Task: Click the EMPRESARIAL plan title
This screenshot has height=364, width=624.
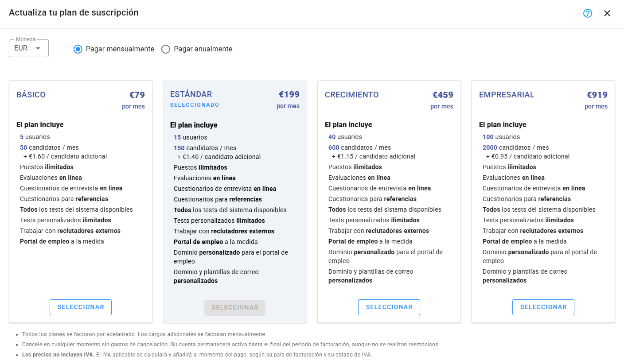Action: [507, 94]
